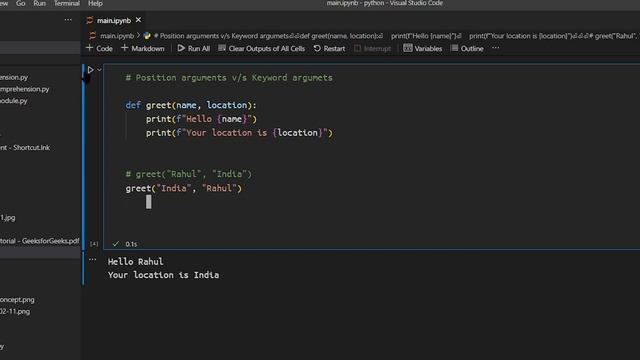Click the cell execution success checkmark
The width and height of the screenshot is (640, 360).
(116, 244)
